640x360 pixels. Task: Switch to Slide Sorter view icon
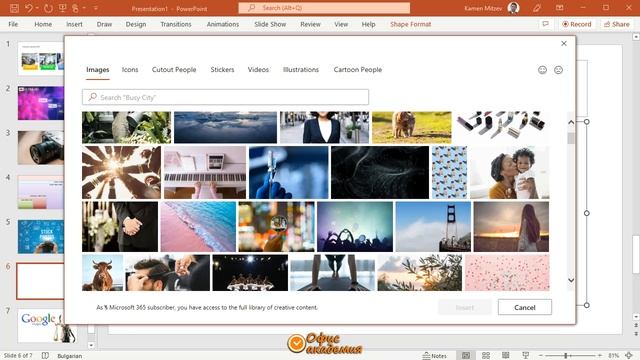486,356
